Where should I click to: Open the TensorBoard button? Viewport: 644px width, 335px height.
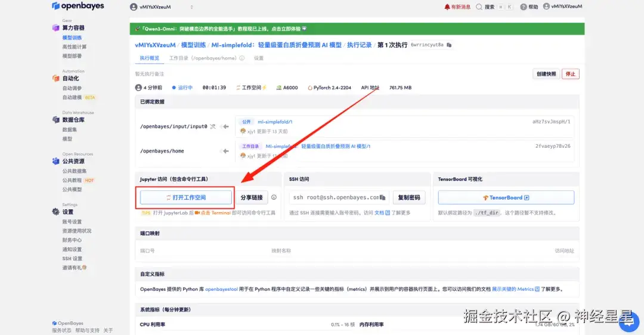click(506, 197)
